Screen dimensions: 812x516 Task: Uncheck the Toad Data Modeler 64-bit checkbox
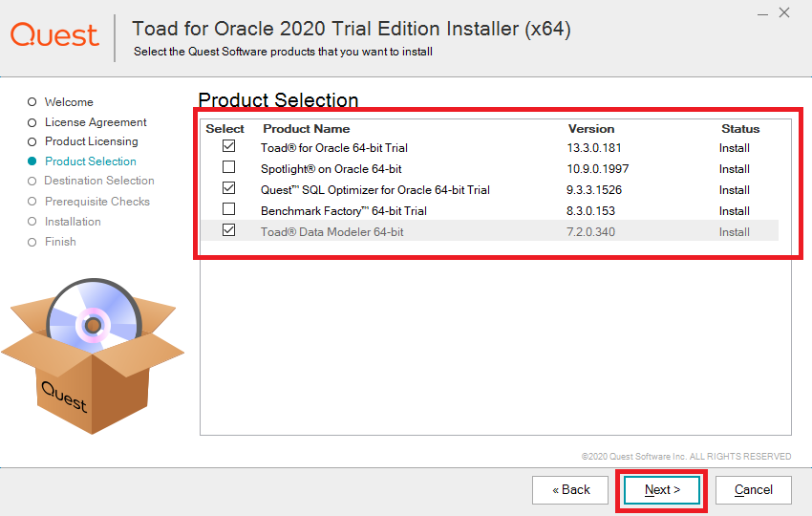click(x=228, y=230)
